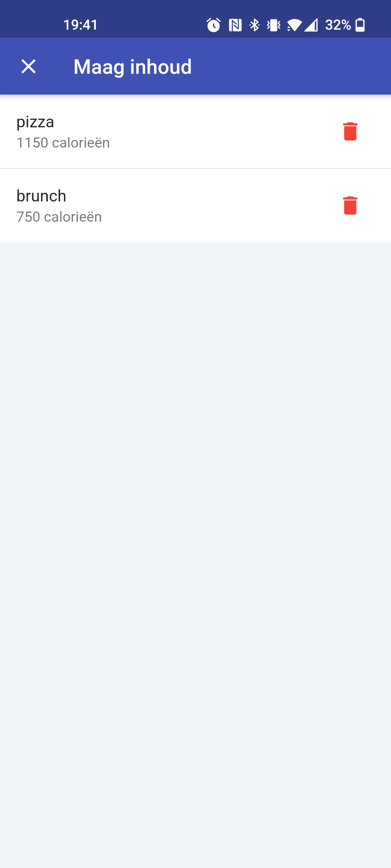Tap the pizza item name text
Screen dimensions: 391x868
tap(35, 122)
